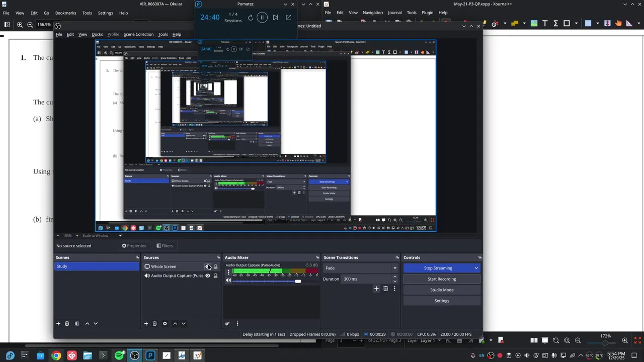Remove selected source with trash icon
This screenshot has height=362, width=644.
[x=155, y=324]
